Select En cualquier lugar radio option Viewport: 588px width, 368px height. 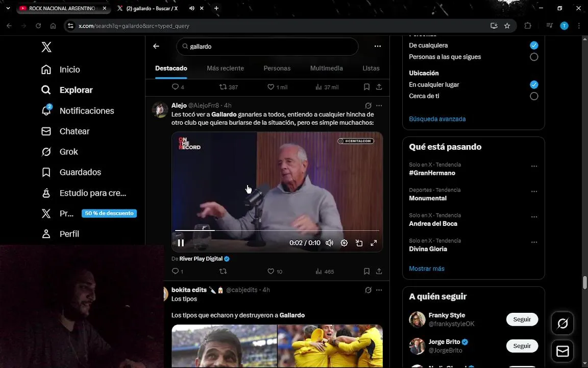tap(534, 85)
